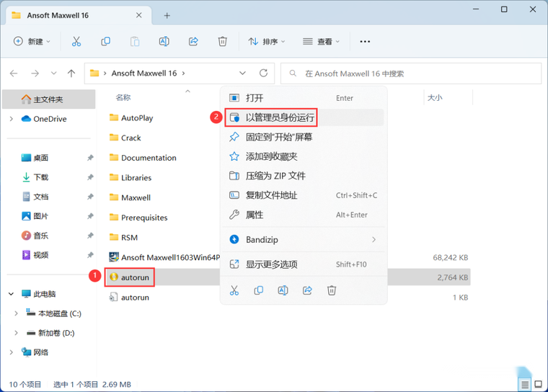Choose 固定到"开始"屏幕 menu item

coord(304,137)
